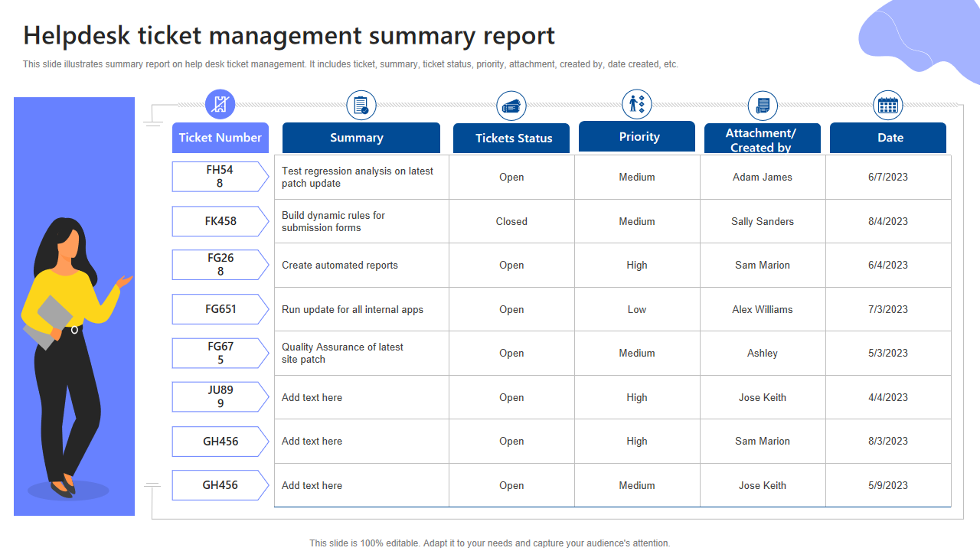This screenshot has width=980, height=551.
Task: Click date cell '5/3/2023'
Action: pos(888,353)
